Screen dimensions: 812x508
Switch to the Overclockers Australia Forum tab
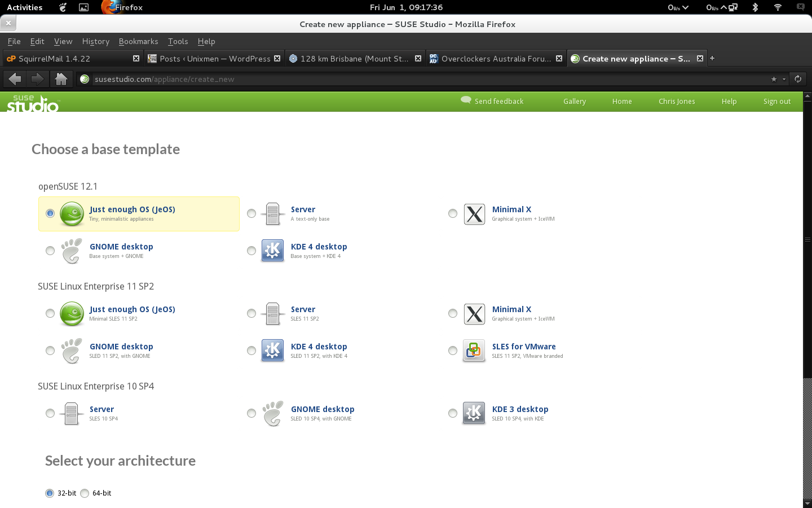tap(496, 58)
